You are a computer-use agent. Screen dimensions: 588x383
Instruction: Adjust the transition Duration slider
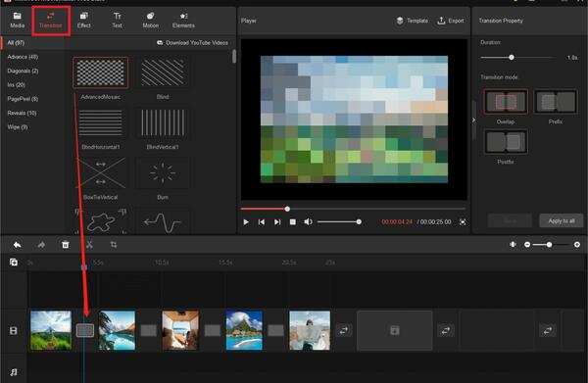pyautogui.click(x=517, y=58)
